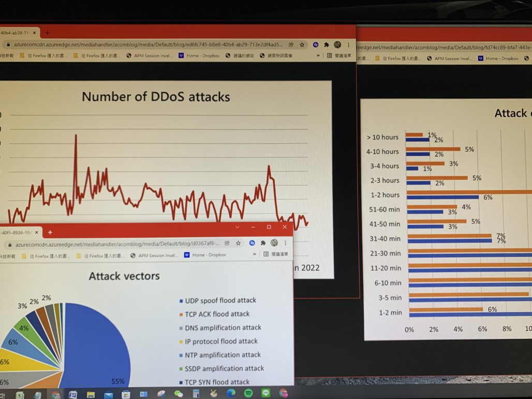
Task: Open the Mail app in the taskbar
Action: [x=107, y=392]
